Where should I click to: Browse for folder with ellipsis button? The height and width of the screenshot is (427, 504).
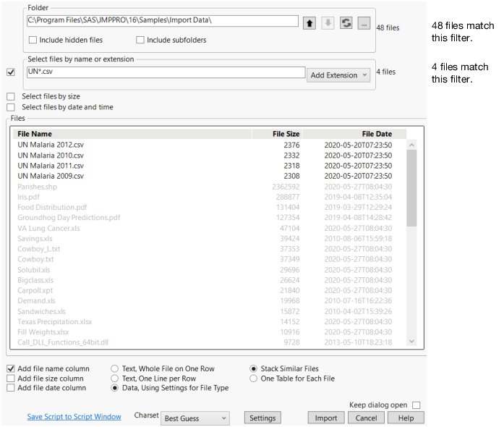364,23
